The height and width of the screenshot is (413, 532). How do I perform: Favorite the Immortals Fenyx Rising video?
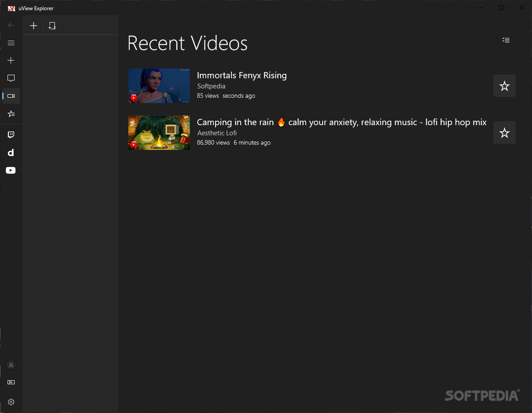coord(505,86)
